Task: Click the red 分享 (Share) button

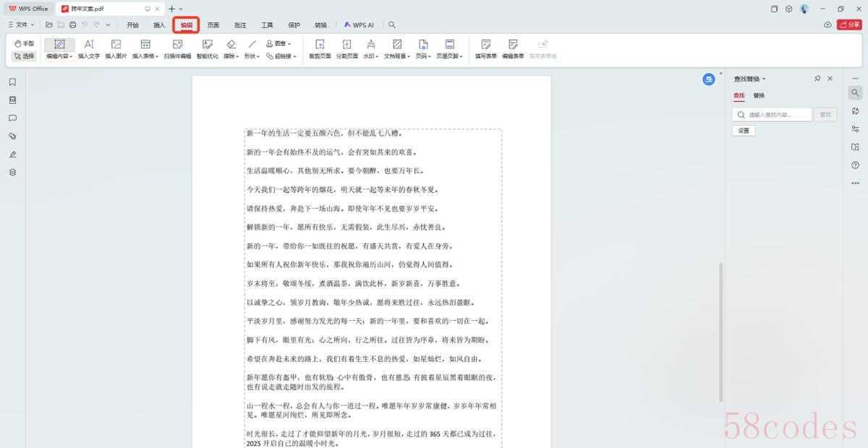Action: [x=848, y=25]
